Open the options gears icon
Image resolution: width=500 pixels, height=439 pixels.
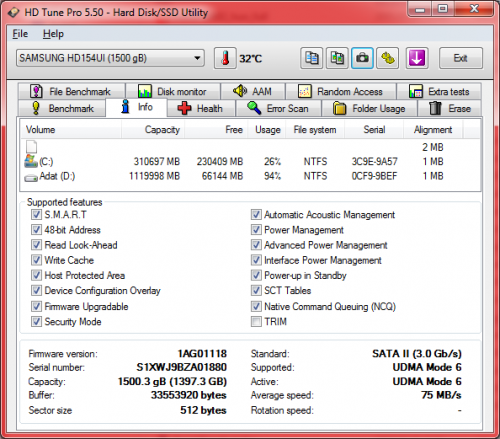[x=388, y=58]
